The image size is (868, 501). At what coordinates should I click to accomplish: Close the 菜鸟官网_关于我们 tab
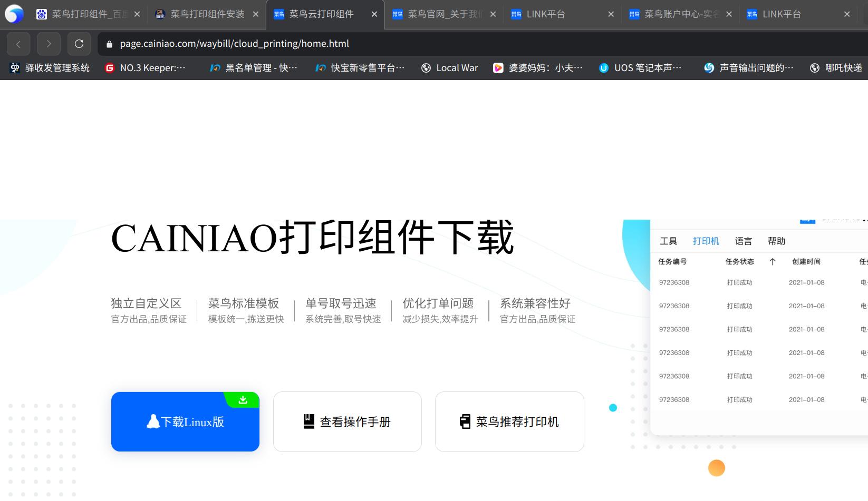tap(493, 14)
